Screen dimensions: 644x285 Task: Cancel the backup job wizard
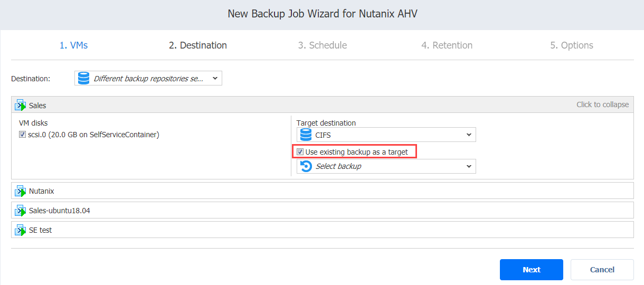602,270
